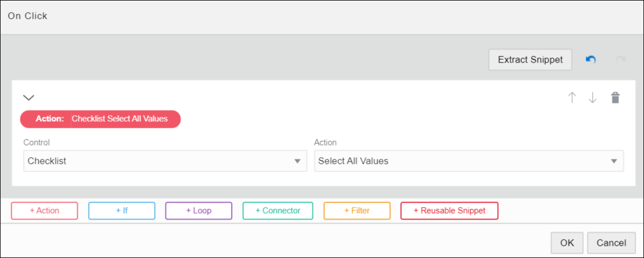Click the On Click dialog title
The image size is (644, 258).
coord(28,16)
